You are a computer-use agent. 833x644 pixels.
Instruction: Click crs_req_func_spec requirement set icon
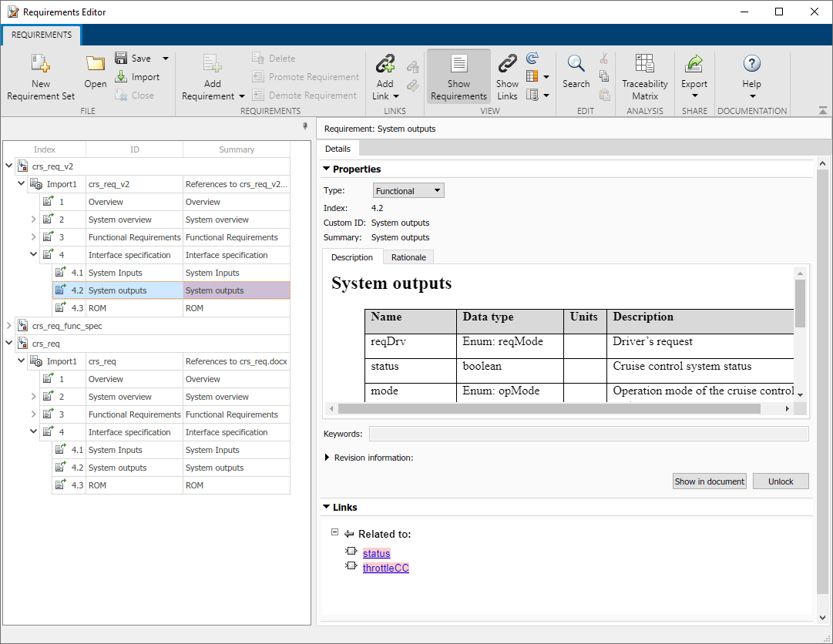23,325
